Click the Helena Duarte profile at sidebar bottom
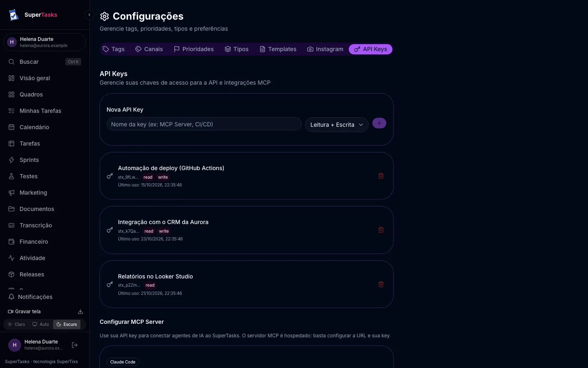The image size is (588, 368). [x=37, y=345]
